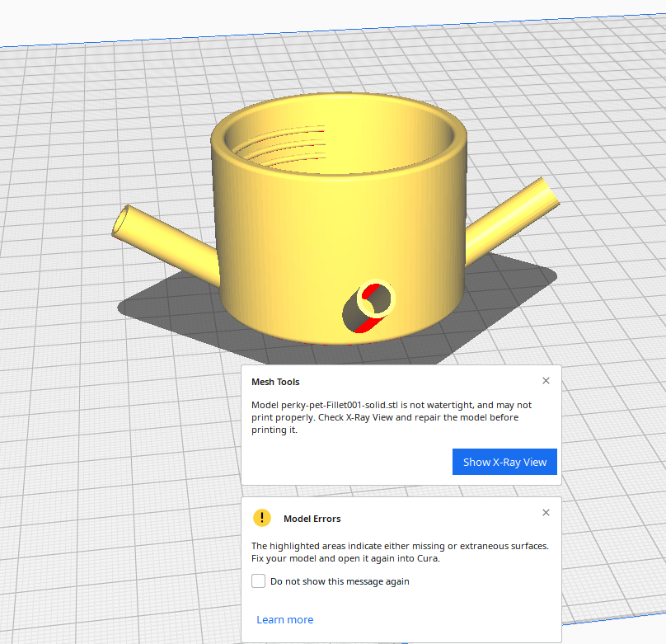This screenshot has width=666, height=644.
Task: Click the yellow warning exclamation icon
Action: (261, 518)
